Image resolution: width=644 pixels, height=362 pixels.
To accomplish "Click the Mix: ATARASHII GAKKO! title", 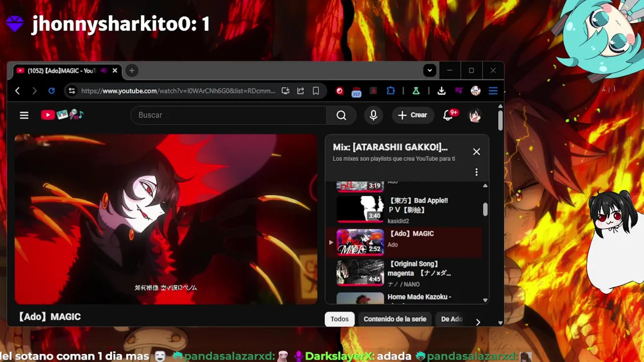I will (390, 147).
